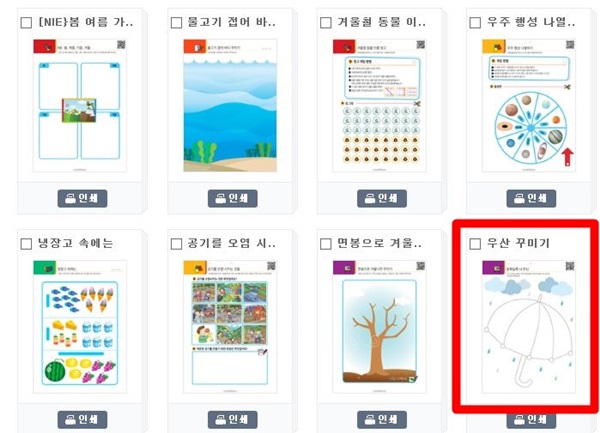
Task: Open the blue ocean waves worksheet thumbnail
Action: [230, 106]
